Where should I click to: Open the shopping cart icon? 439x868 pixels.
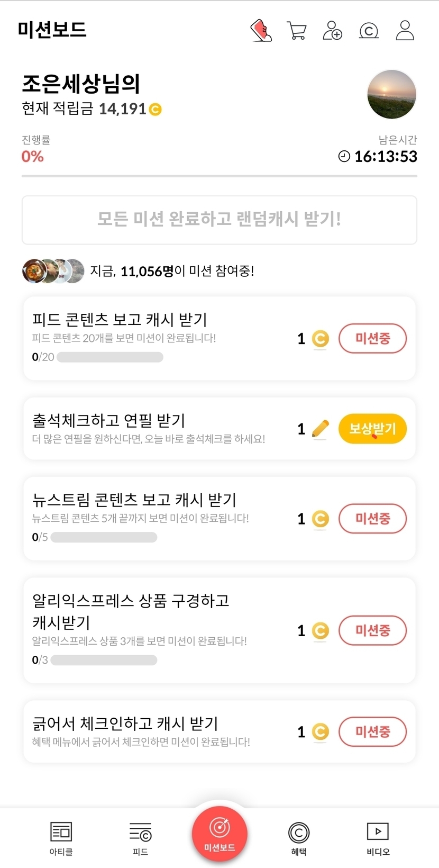(296, 31)
